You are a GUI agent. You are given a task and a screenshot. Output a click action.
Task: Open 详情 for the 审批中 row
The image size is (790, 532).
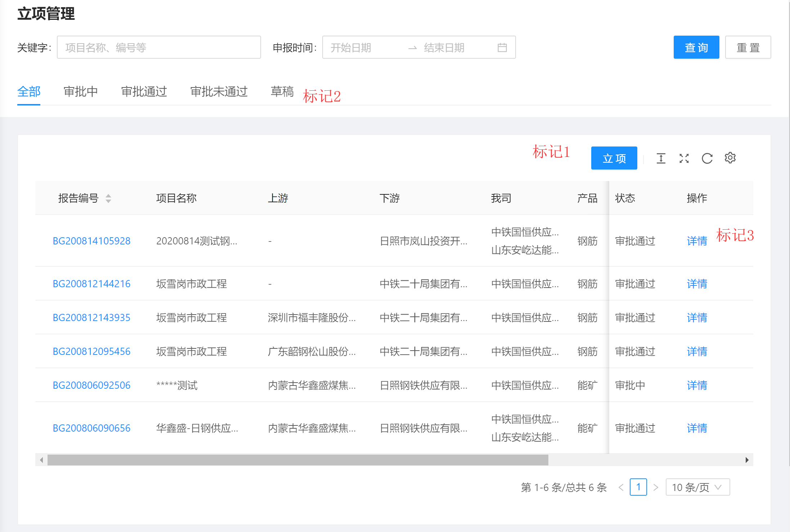pos(697,385)
